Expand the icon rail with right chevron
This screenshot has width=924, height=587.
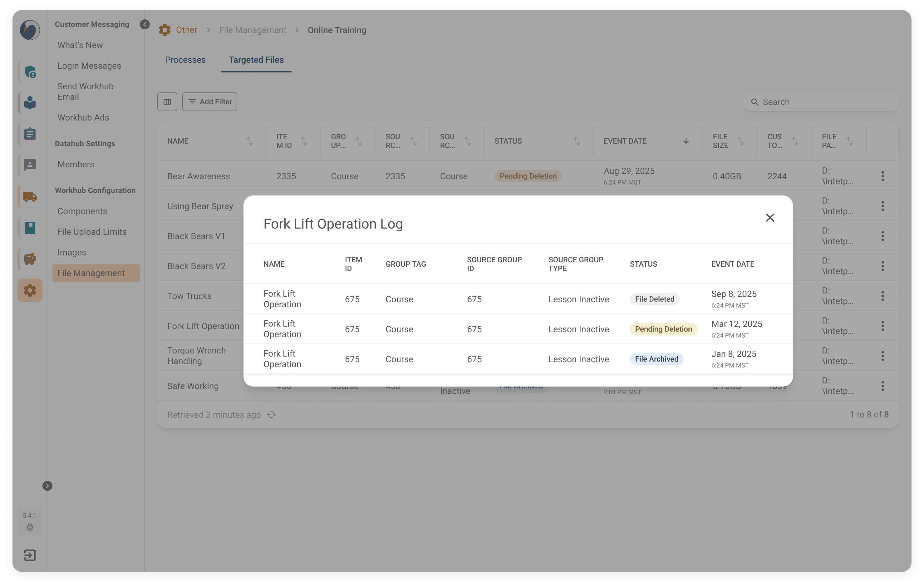(x=47, y=486)
